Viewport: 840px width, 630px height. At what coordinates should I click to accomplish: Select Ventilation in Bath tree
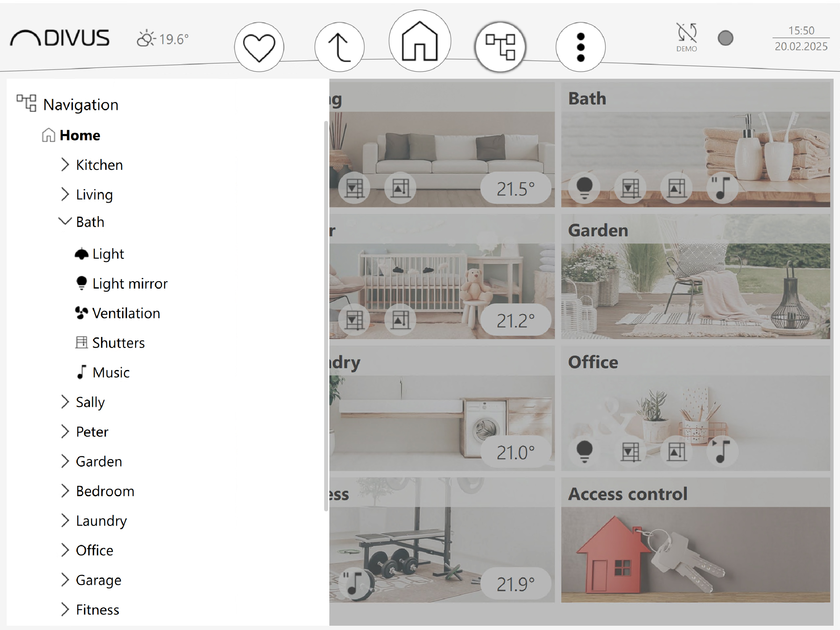tap(126, 313)
